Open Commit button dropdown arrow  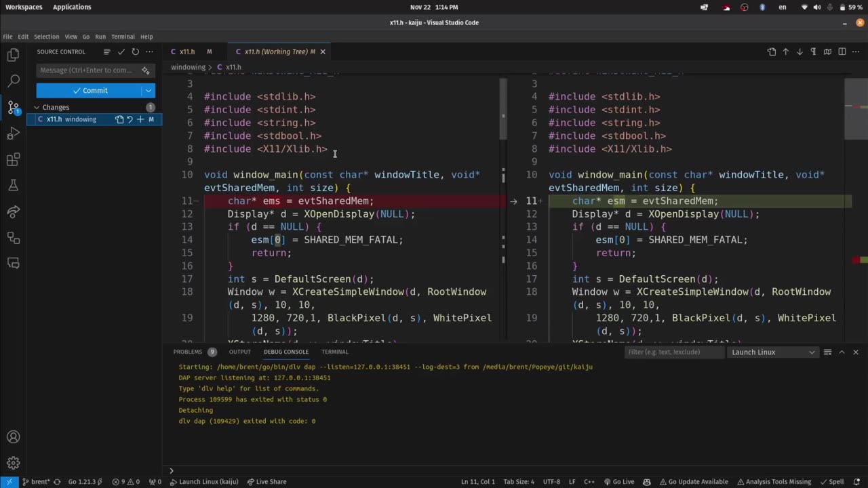pyautogui.click(x=148, y=90)
